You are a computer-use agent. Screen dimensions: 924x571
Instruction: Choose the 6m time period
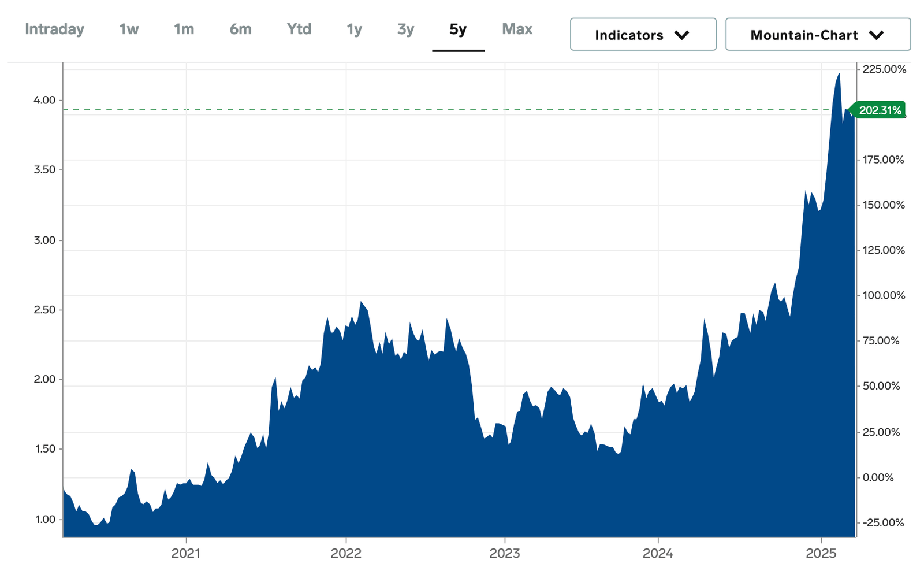coord(240,29)
